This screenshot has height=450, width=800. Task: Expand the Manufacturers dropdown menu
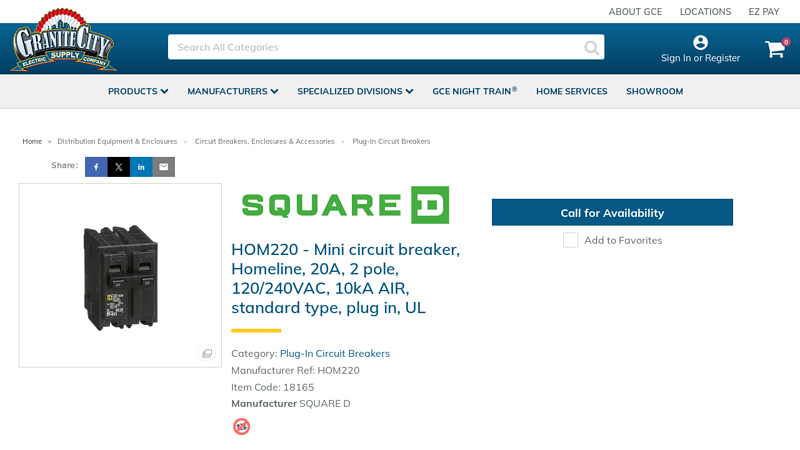pyautogui.click(x=232, y=91)
